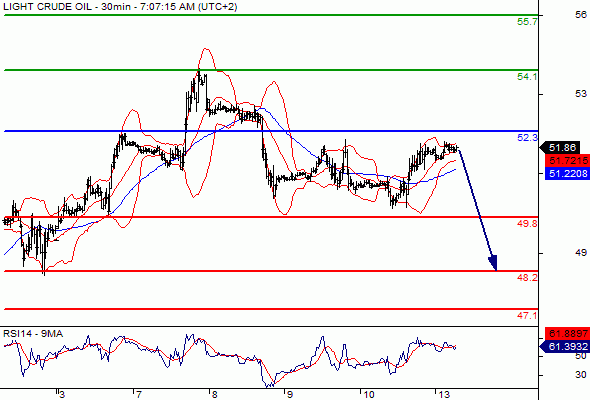Click the 47.1 red support level label
Image resolution: width=590 pixels, height=400 pixels.
(x=527, y=315)
